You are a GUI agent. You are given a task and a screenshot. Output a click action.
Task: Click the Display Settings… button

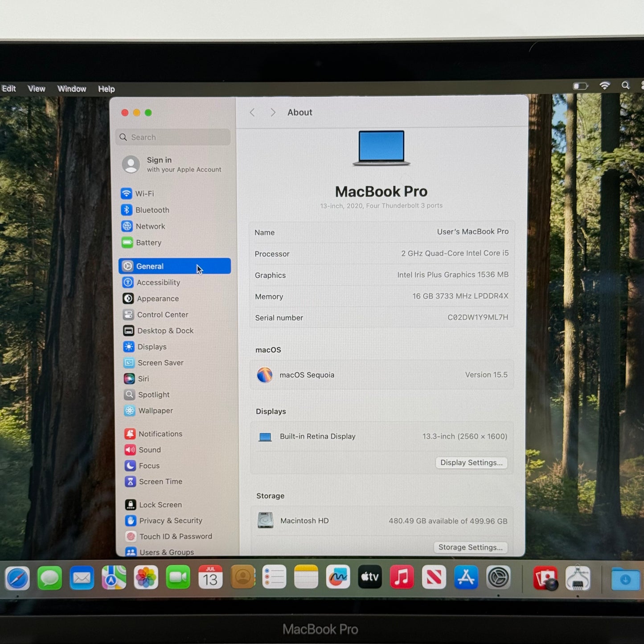[x=472, y=463]
